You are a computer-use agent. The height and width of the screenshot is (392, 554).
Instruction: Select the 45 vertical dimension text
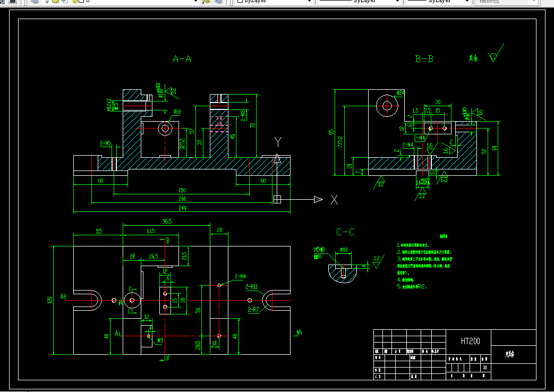point(233,136)
